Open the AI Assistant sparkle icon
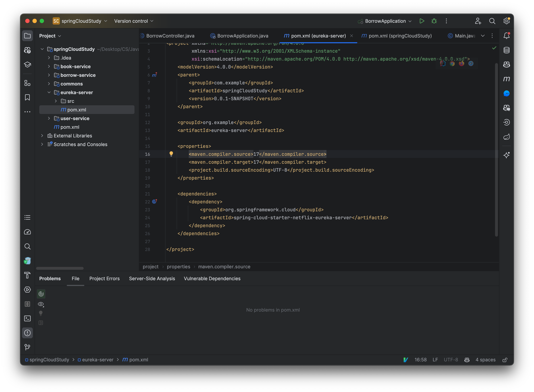 (x=506, y=155)
